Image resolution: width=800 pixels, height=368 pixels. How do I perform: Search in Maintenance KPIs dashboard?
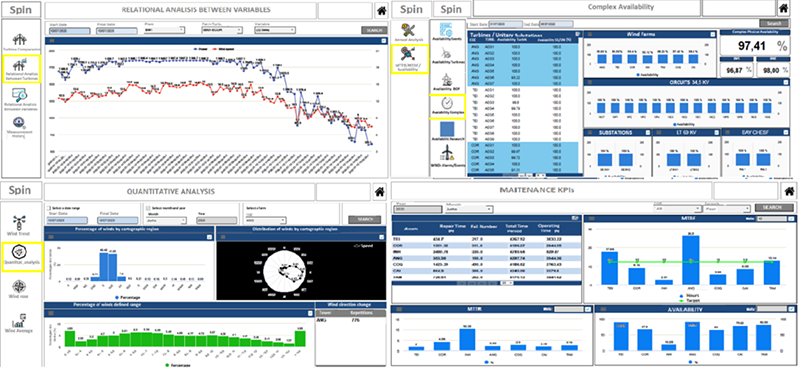click(x=774, y=208)
